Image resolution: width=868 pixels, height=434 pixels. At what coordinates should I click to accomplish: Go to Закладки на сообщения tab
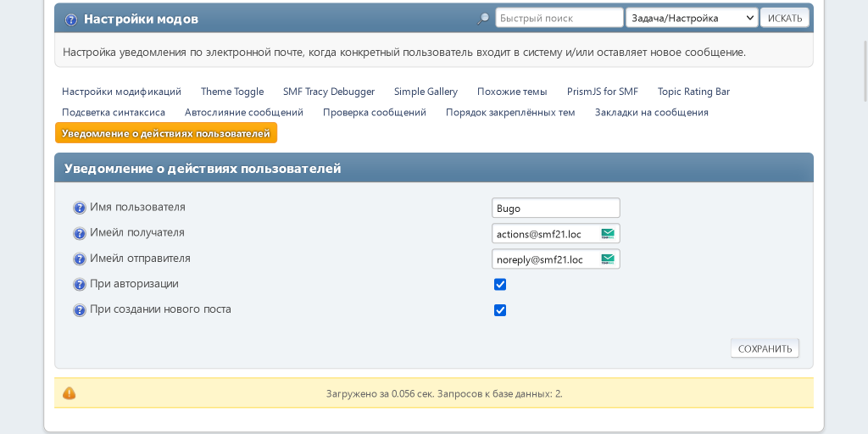point(651,112)
